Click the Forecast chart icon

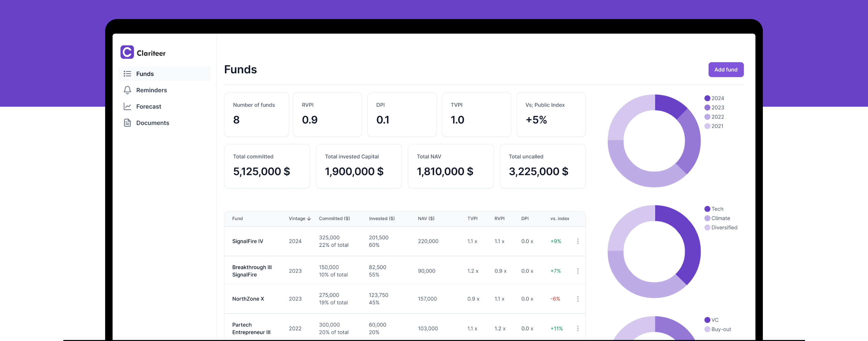(x=127, y=106)
